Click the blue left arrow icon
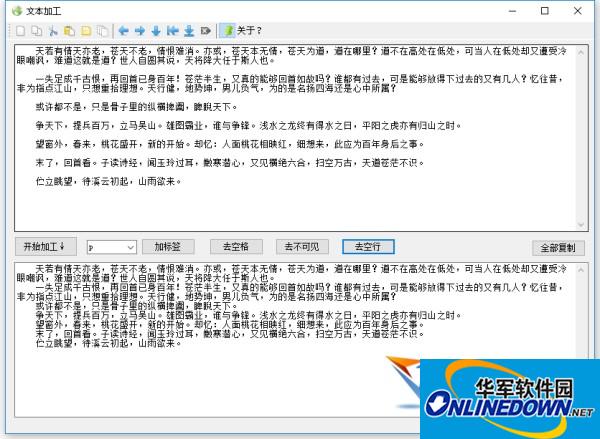600x439 pixels. [x=123, y=31]
